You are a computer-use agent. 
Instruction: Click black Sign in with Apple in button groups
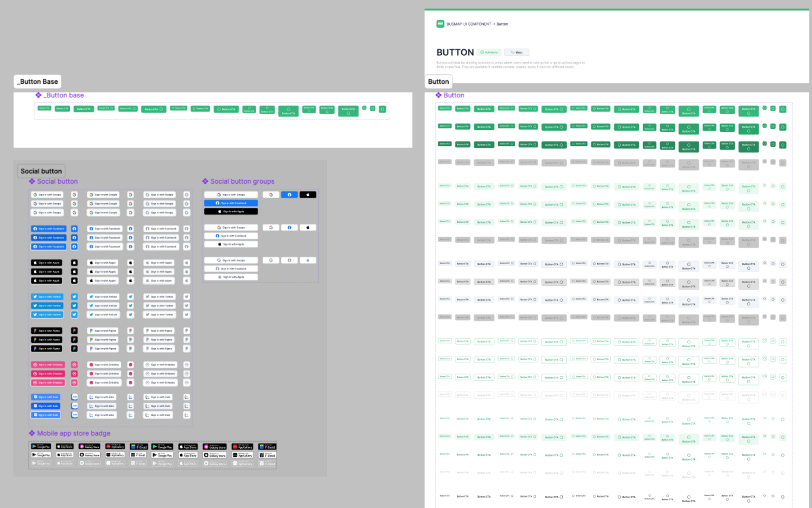point(231,211)
